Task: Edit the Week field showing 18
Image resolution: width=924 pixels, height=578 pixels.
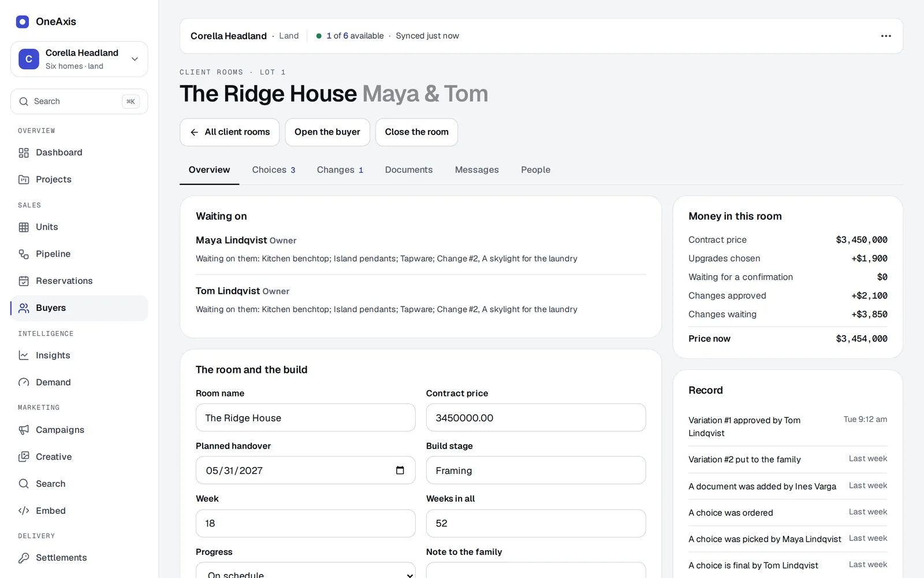Action: 305,524
